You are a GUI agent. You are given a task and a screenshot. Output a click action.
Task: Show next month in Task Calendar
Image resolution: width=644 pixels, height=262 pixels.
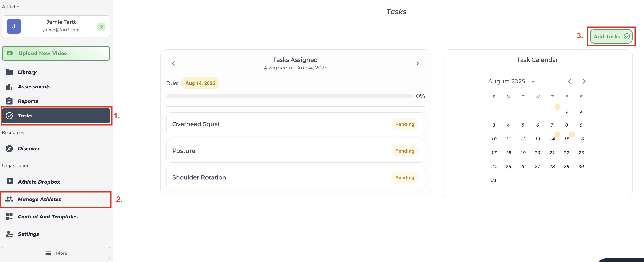(584, 81)
